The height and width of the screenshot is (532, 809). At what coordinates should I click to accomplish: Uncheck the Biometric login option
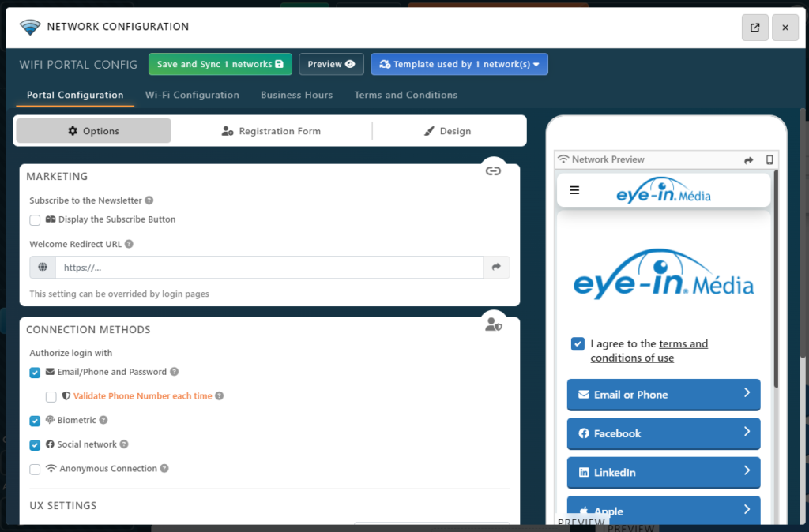35,421
